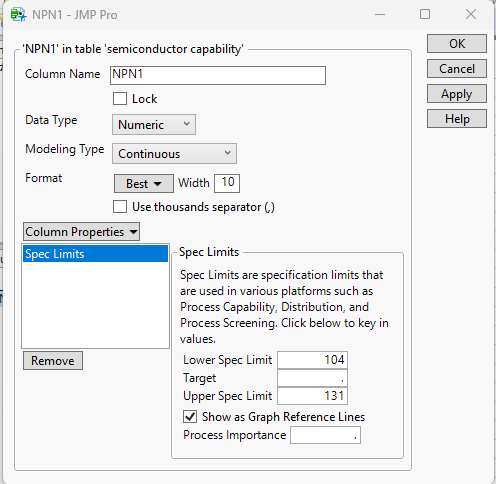
Task: Click the 'Process Importance' label
Action: click(235, 435)
